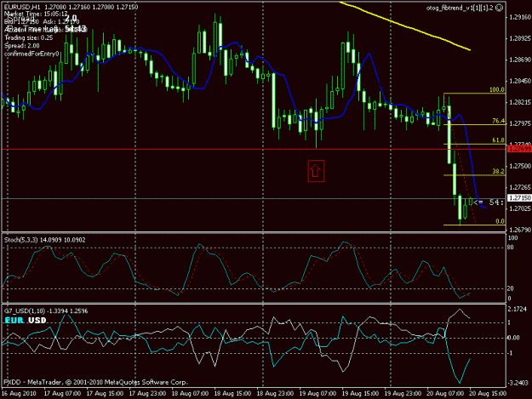Viewport: 532px width, 399px height.
Task: Click the 1.29160 price axis label
Action: coord(520,17)
